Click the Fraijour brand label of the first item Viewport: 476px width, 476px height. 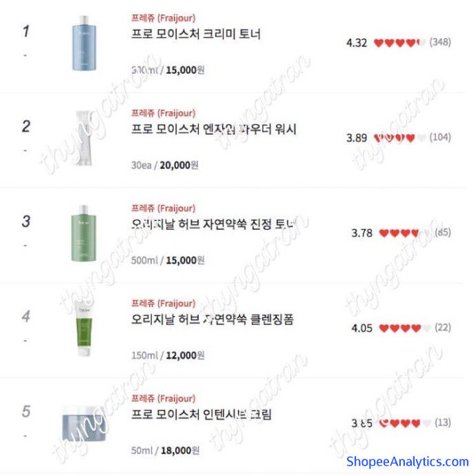pyautogui.click(x=163, y=18)
